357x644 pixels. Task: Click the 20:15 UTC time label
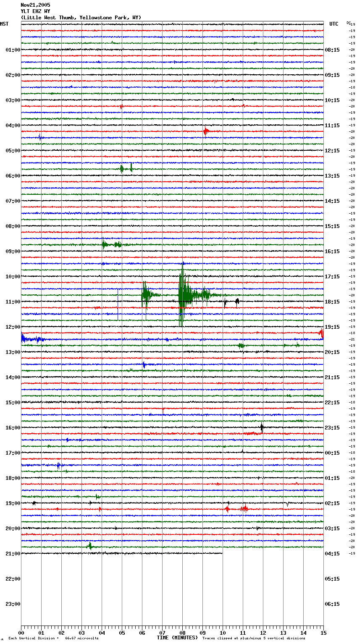coord(332,352)
